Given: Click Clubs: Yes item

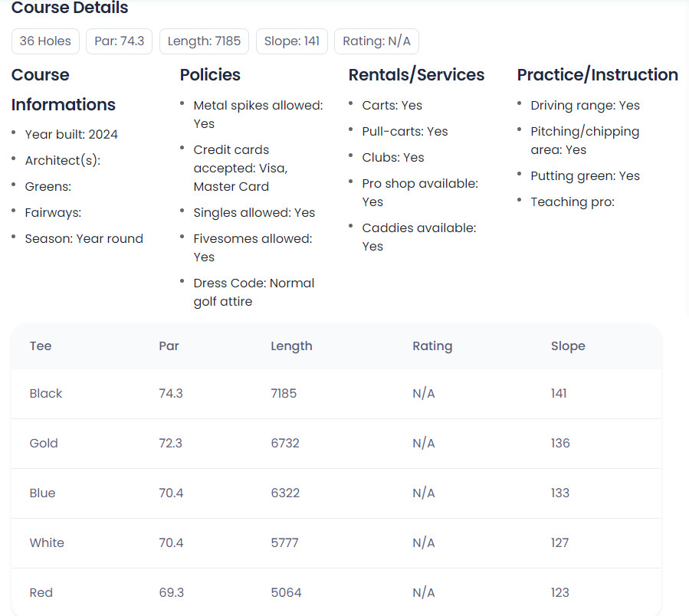Looking at the screenshot, I should (x=393, y=157).
